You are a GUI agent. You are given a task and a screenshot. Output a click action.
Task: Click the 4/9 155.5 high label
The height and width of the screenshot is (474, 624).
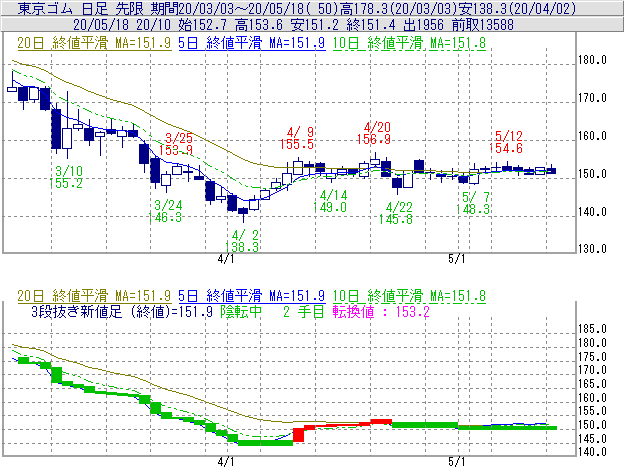coord(296,138)
